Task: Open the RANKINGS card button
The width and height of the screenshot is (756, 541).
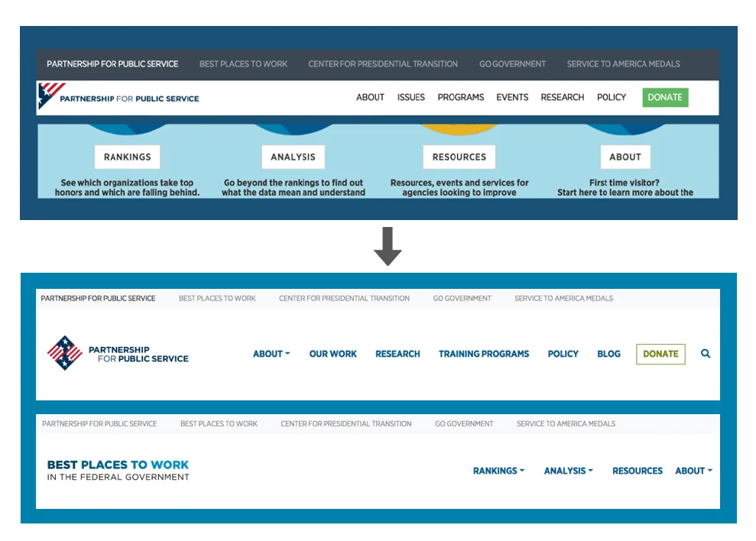Action: point(128,157)
